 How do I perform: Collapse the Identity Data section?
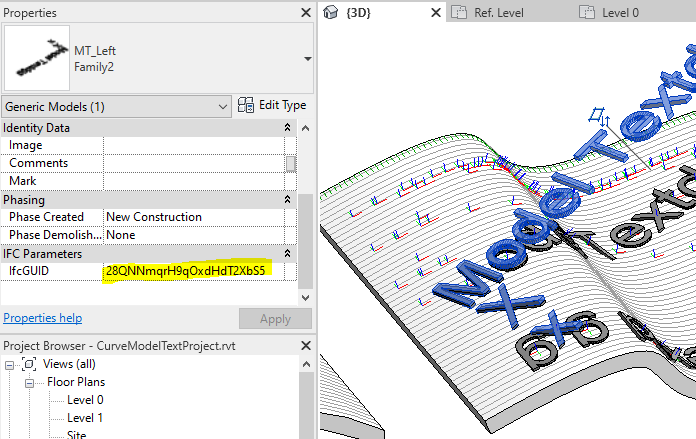pos(288,128)
